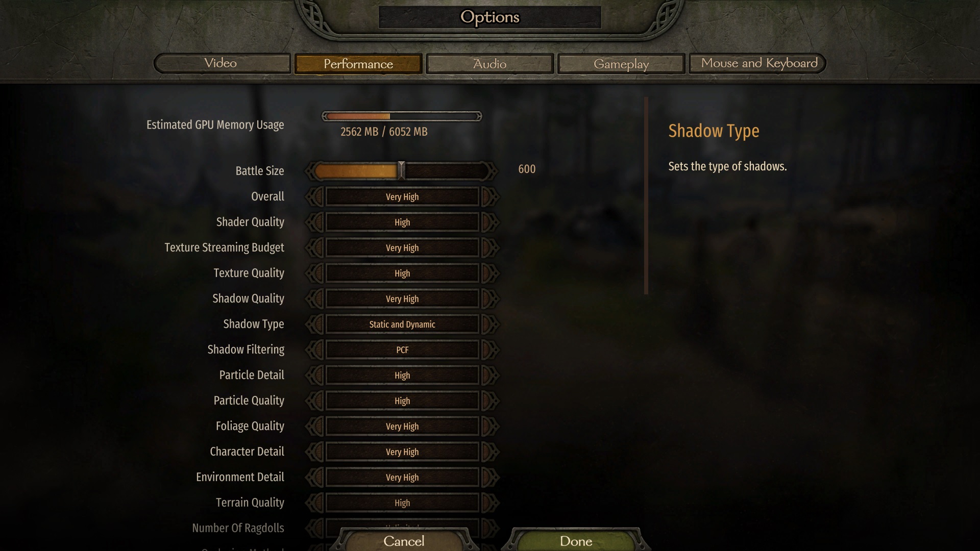Switch Shadow Type to Static only
The image size is (980, 551).
315,324
